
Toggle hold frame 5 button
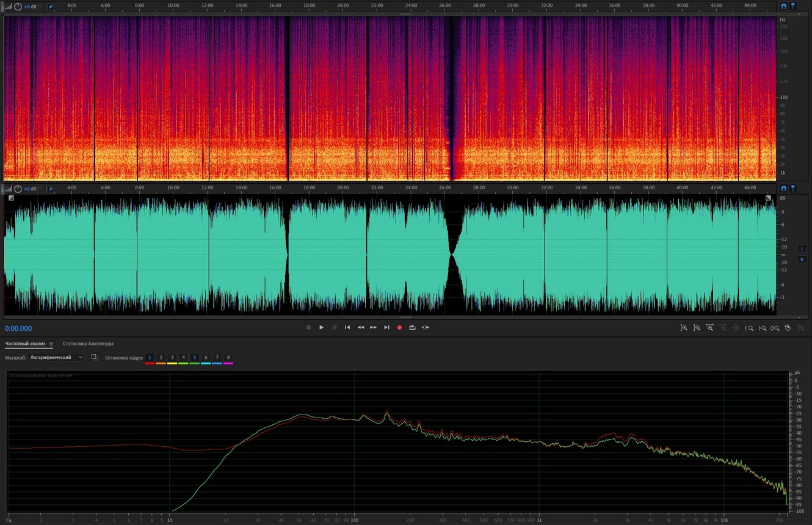pyautogui.click(x=194, y=358)
